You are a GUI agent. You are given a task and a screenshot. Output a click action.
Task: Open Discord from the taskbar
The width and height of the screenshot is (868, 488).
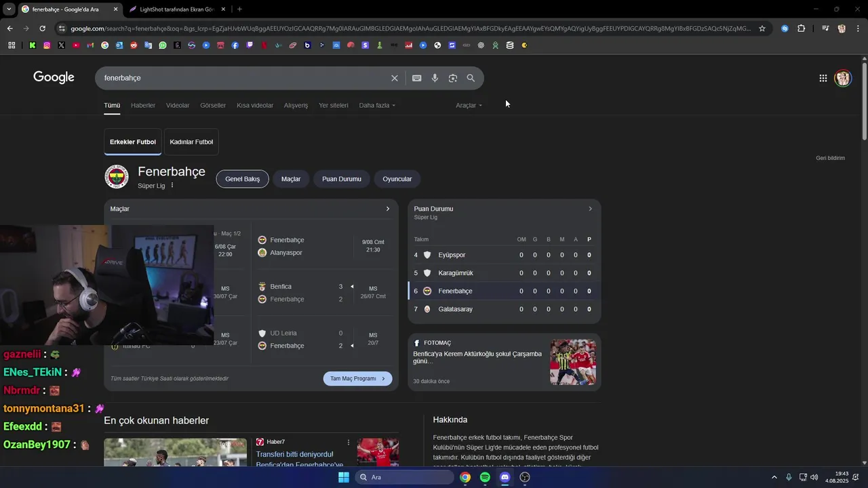point(505,477)
